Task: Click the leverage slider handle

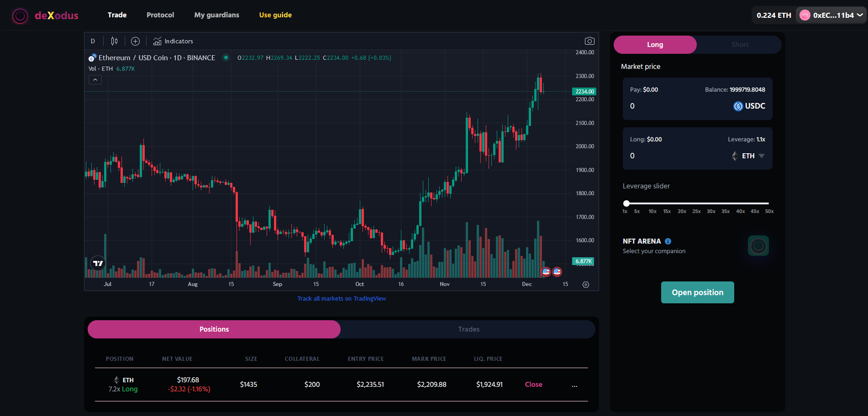Action: coord(626,203)
